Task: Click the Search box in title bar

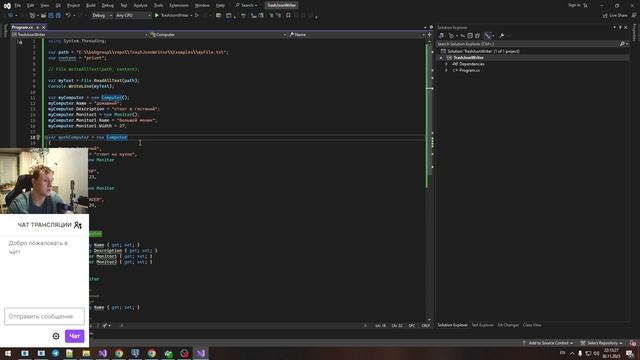Action: pos(247,5)
